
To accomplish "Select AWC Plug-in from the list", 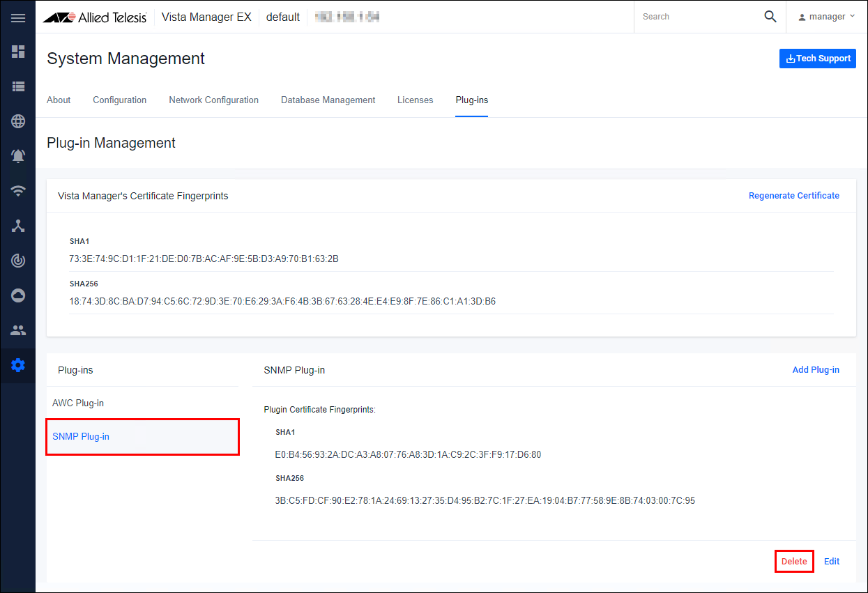I will 78,403.
